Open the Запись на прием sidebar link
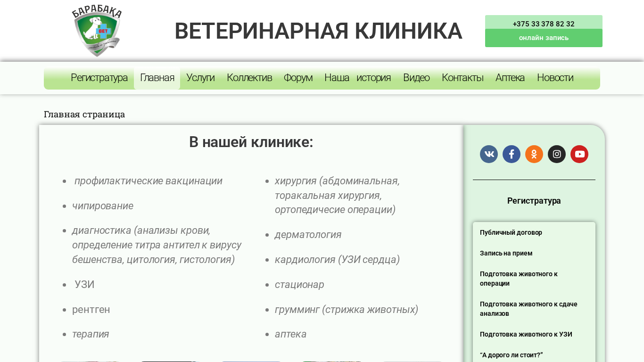The image size is (644, 362). click(506, 253)
